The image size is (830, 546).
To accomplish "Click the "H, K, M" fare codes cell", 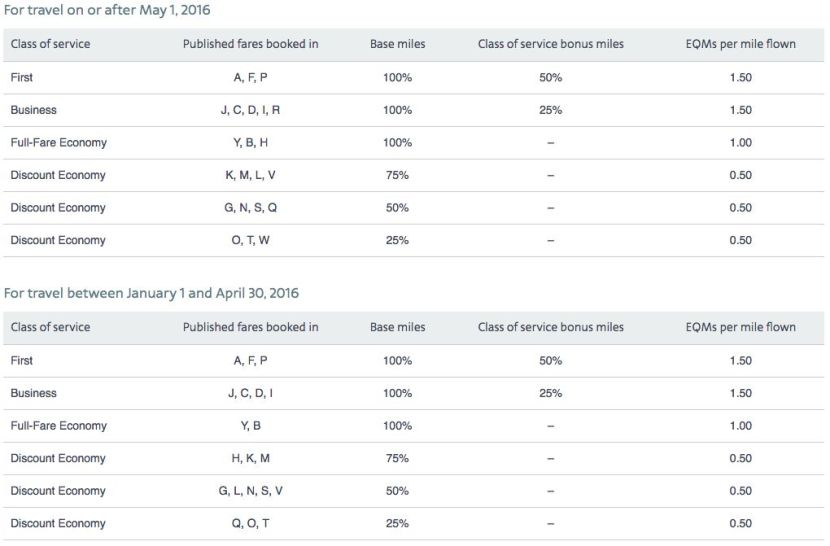I will pos(250,458).
